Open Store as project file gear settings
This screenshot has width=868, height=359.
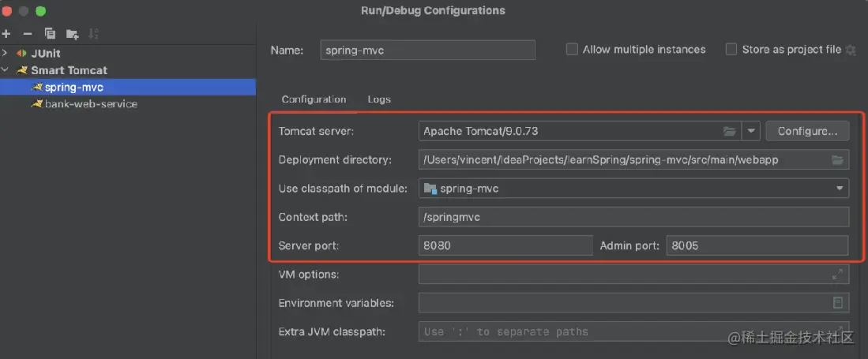tap(851, 50)
